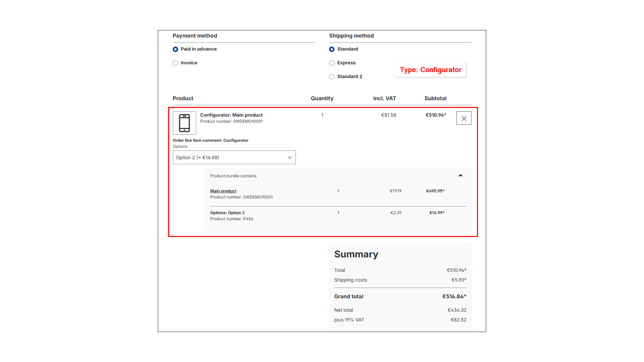This screenshot has height=362, width=644.
Task: Click the Subtotal column header
Action: [x=435, y=98]
